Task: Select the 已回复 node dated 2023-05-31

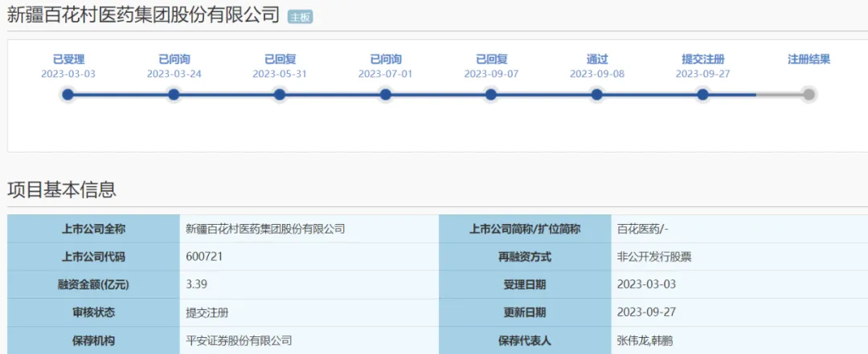Action: [x=280, y=95]
